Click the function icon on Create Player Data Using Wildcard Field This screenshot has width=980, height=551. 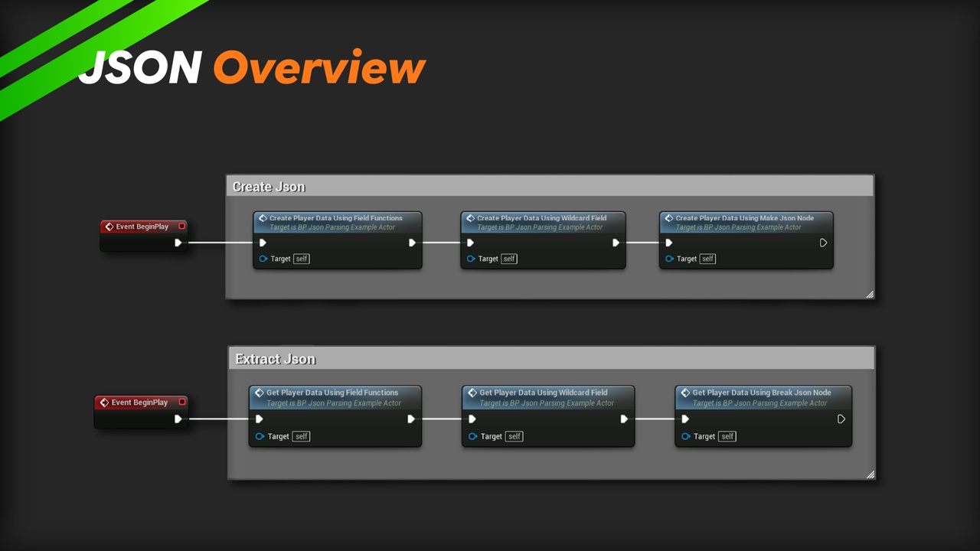pos(470,218)
